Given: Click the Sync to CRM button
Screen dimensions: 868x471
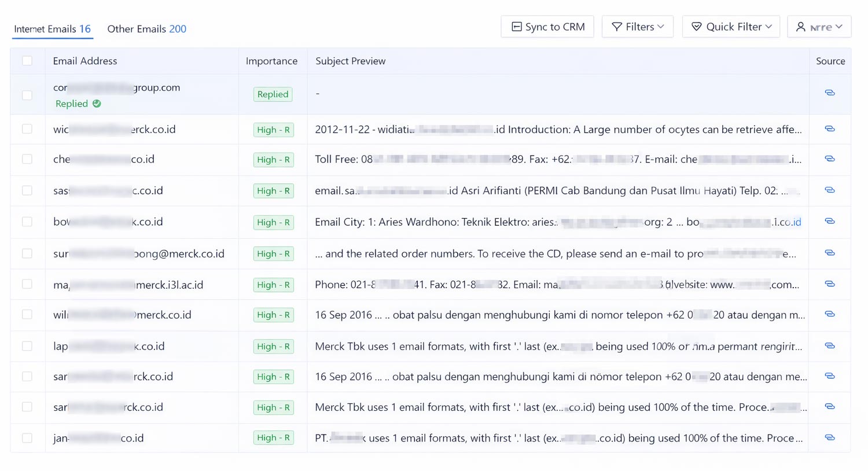Looking at the screenshot, I should (547, 27).
